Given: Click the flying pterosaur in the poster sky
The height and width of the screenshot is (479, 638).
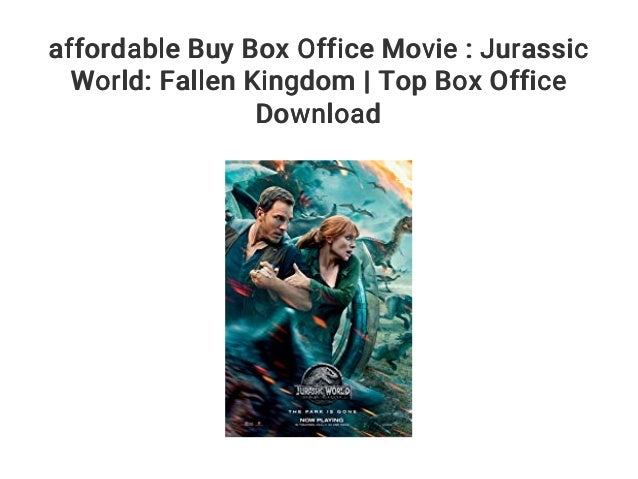Looking at the screenshot, I should (x=357, y=211).
